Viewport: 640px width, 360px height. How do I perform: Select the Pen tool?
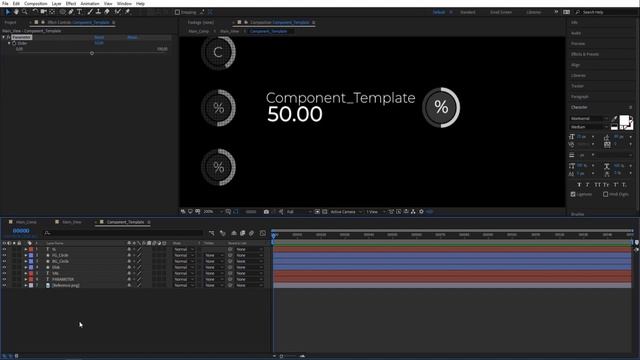point(71,12)
